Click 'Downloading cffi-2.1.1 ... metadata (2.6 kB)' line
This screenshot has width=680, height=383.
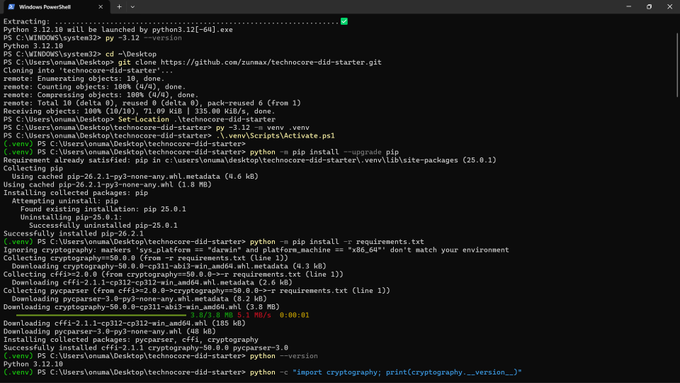pos(152,282)
